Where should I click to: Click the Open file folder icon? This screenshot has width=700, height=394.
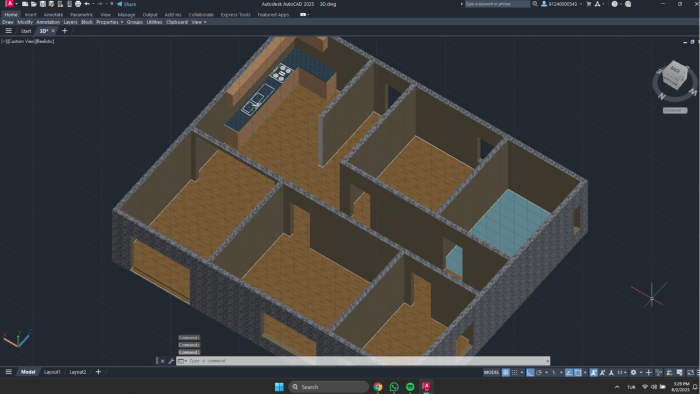click(x=34, y=4)
